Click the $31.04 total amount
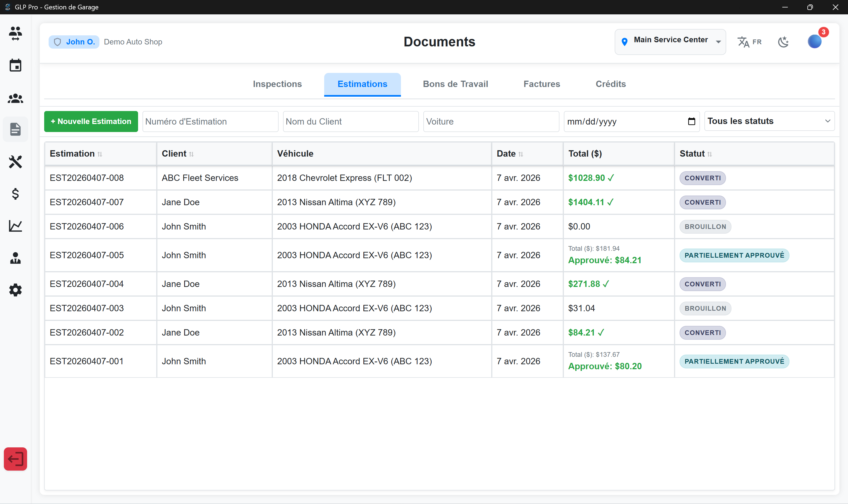 (582, 308)
